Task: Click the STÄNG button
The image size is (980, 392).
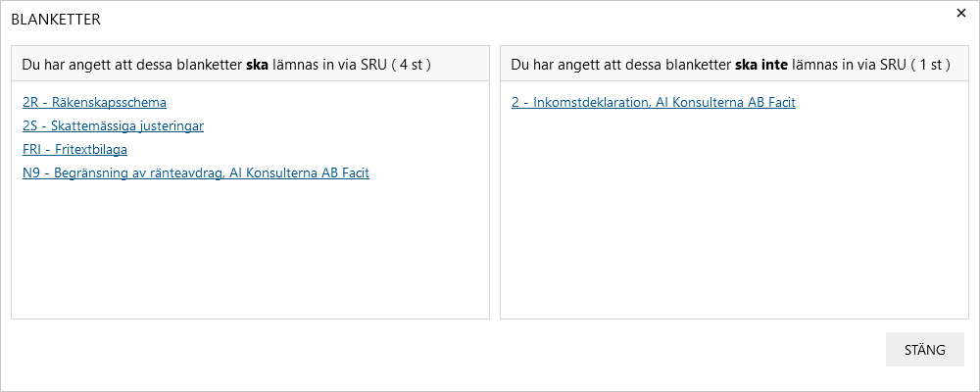Action: (x=925, y=350)
